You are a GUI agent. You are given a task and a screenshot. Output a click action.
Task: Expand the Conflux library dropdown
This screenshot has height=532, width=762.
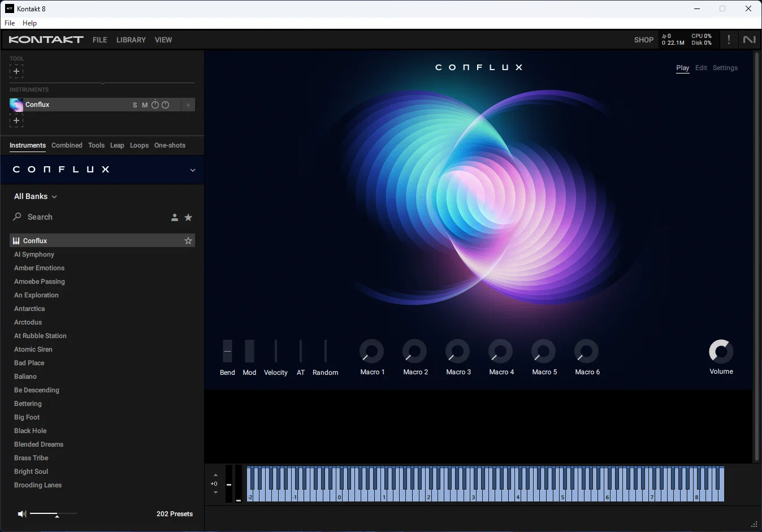tap(192, 170)
